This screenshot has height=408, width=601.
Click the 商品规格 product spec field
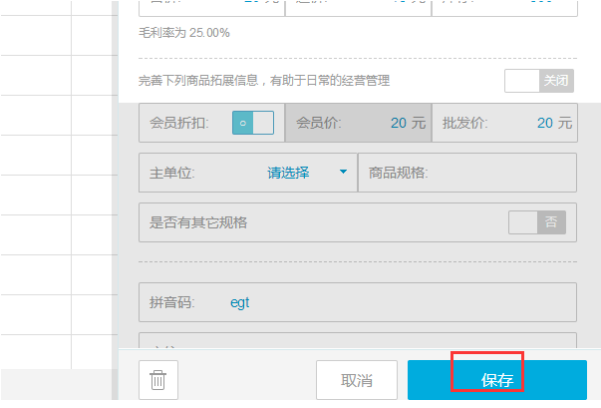pos(468,172)
